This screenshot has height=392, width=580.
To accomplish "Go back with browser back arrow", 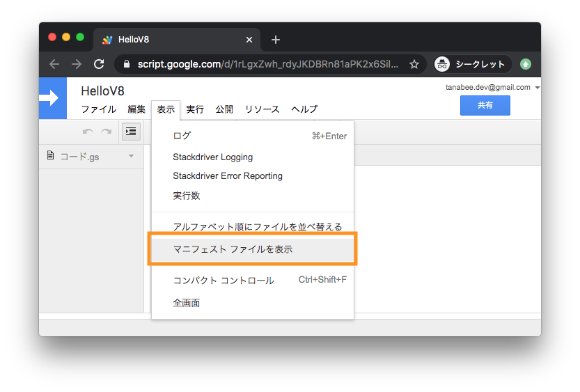I will [54, 64].
